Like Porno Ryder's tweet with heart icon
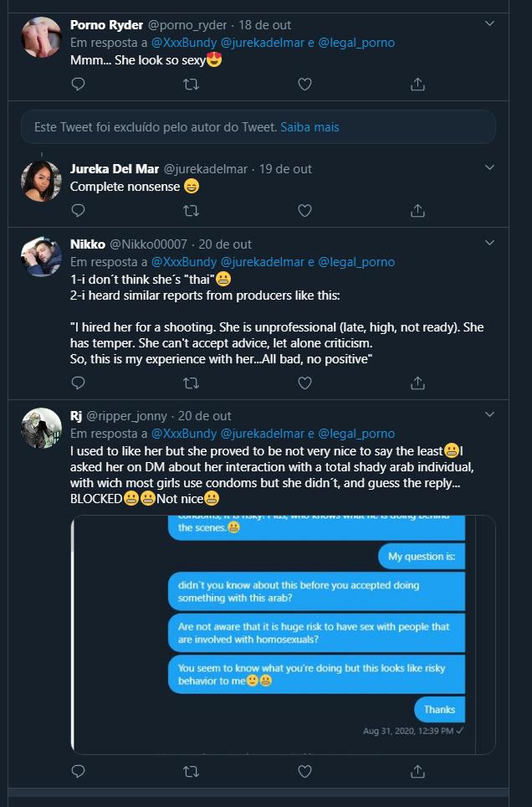 304,84
